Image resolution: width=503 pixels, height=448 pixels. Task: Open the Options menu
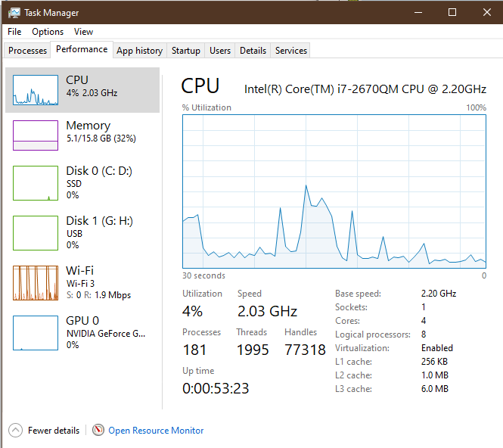[48, 32]
